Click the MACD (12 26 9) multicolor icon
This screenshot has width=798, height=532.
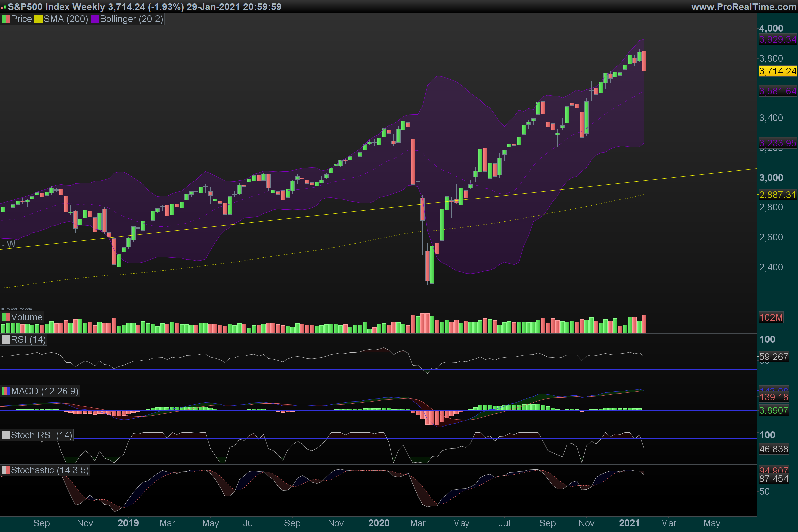[x=5, y=391]
